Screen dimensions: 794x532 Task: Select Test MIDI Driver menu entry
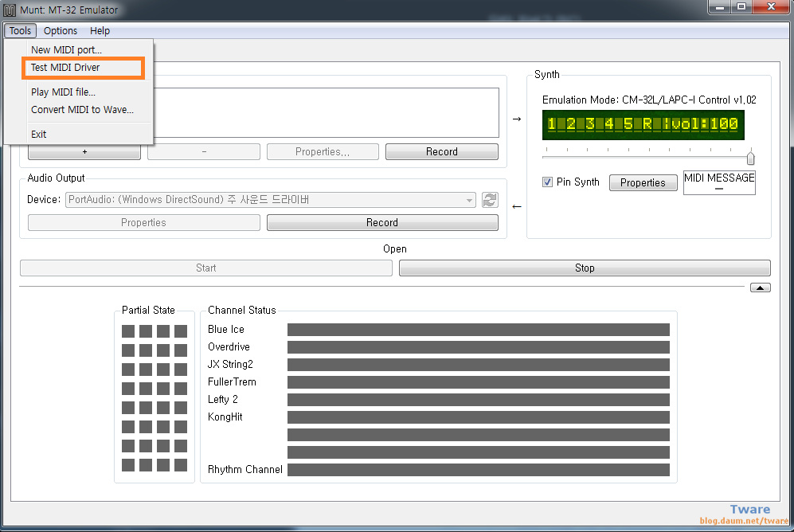point(65,68)
